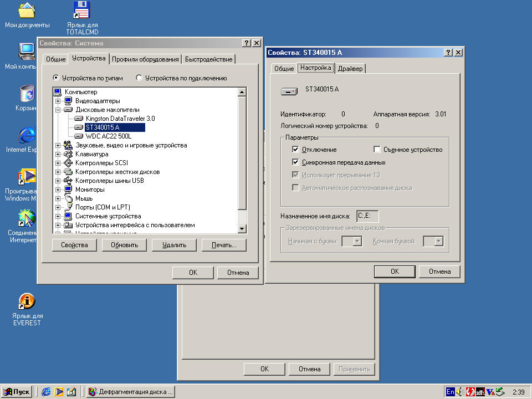Screen dimensions: 532x399
Task: Click Автоматическое распознавание диска checkbox
Action: click(x=295, y=188)
